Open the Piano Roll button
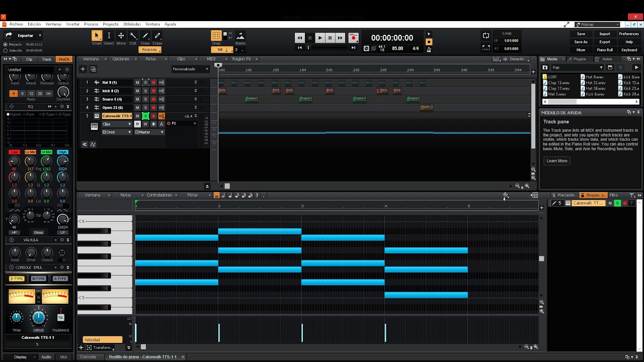This screenshot has width=644, height=362. [x=605, y=50]
